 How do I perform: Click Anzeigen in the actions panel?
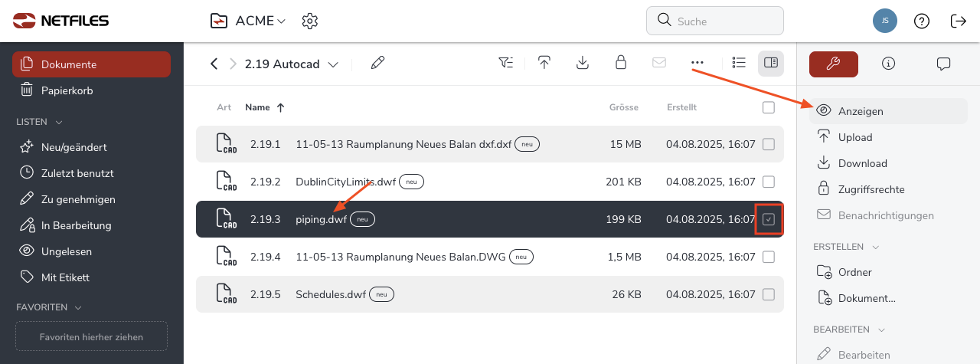click(861, 111)
